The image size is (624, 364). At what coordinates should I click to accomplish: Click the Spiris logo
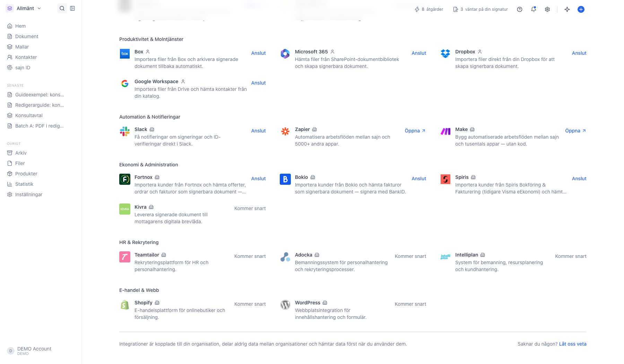coord(445,179)
